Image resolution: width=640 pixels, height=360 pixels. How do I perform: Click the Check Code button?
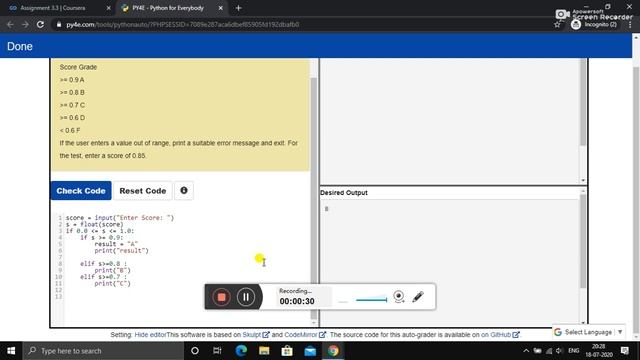(81, 191)
